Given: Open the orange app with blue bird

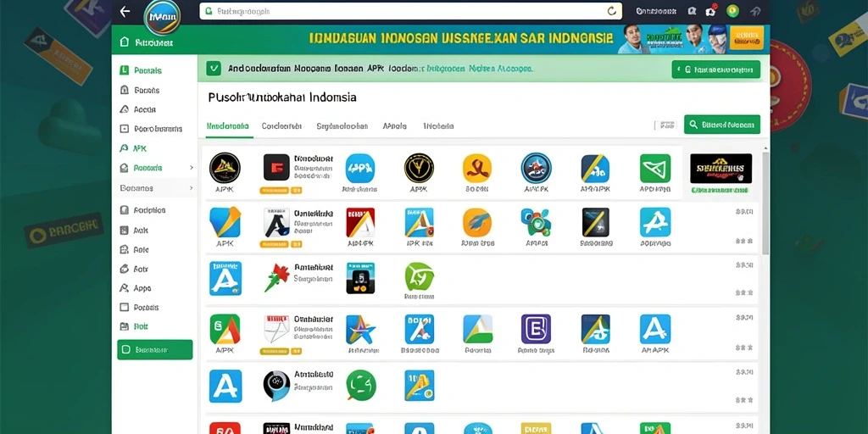Looking at the screenshot, I should click(x=476, y=223).
